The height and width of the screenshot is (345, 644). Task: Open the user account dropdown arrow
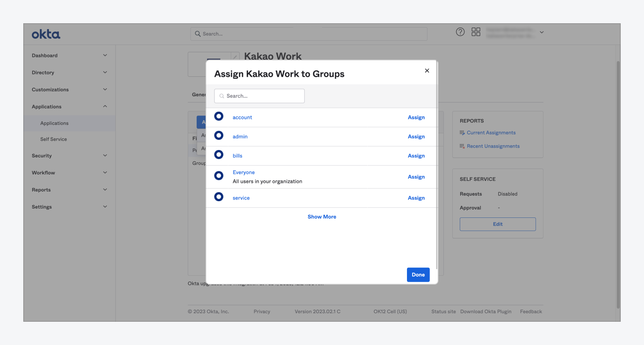(x=542, y=32)
